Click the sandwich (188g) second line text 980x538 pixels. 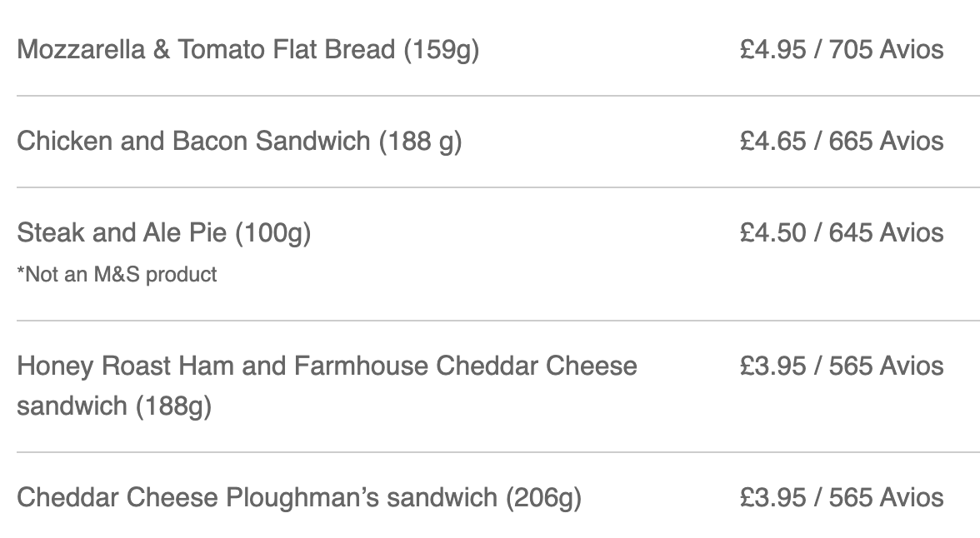[114, 406]
